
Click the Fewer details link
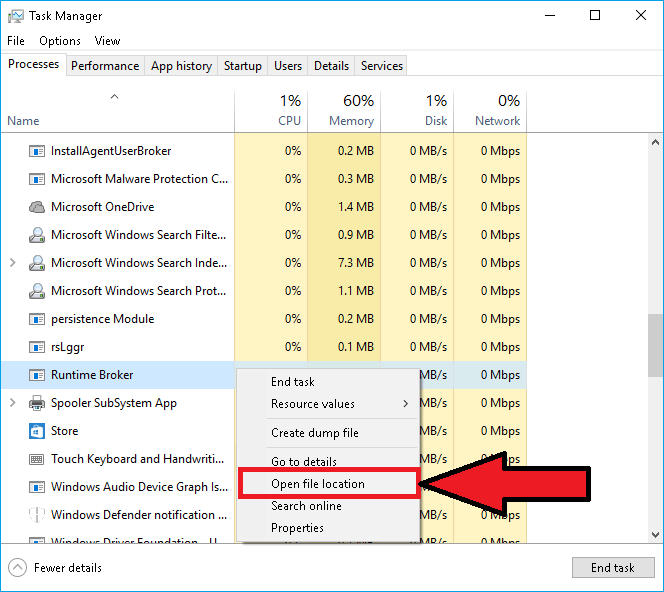point(68,568)
